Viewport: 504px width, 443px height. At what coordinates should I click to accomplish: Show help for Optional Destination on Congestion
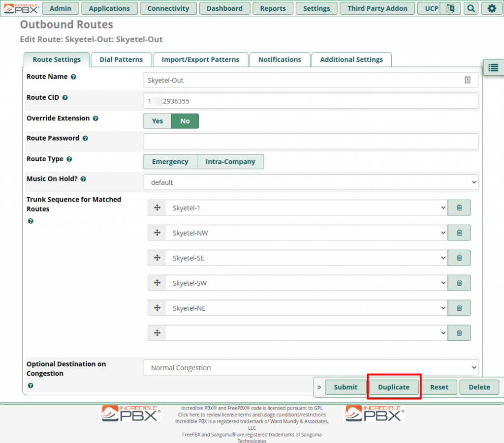(x=31, y=385)
